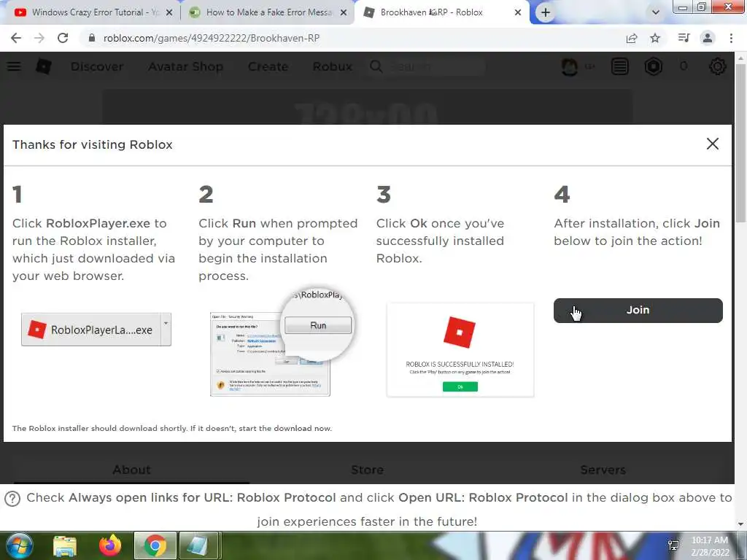Viewport: 747px width, 560px height.
Task: Bookmark this page with the star
Action: (656, 38)
